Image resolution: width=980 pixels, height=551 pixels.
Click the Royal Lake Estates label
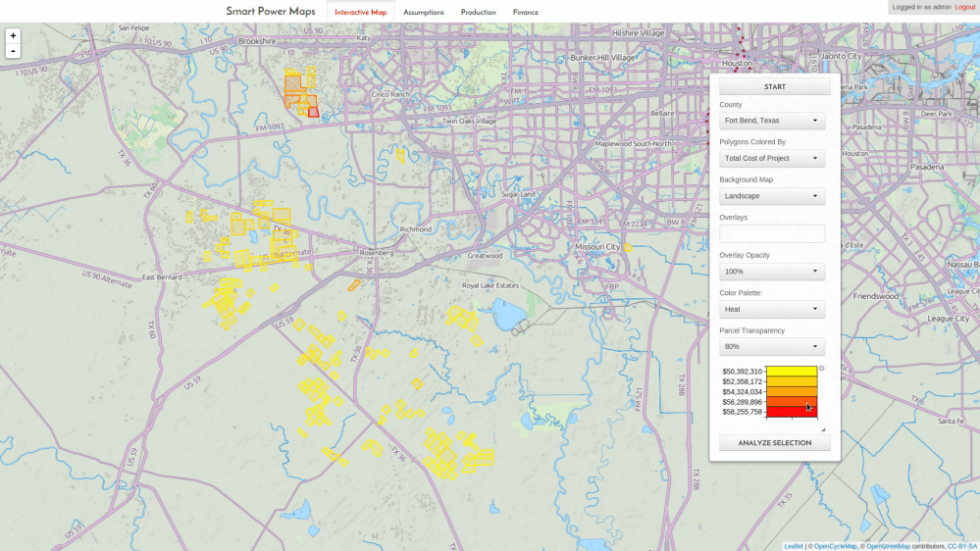click(x=490, y=285)
